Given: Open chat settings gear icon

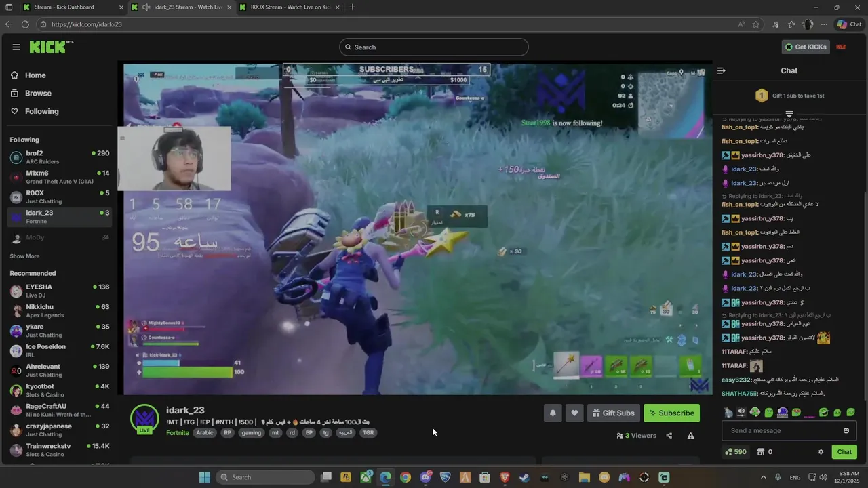Looking at the screenshot, I should [821, 452].
